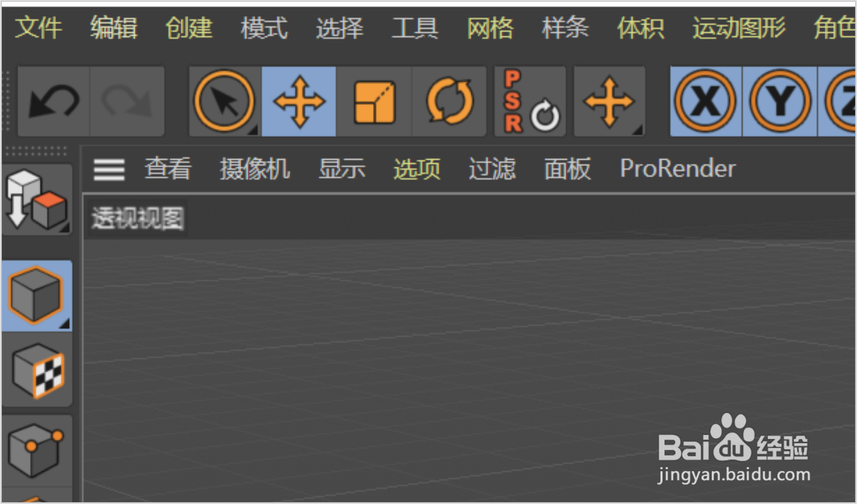Open the 运动图形 menu
This screenshot has height=504, width=857.
739,27
